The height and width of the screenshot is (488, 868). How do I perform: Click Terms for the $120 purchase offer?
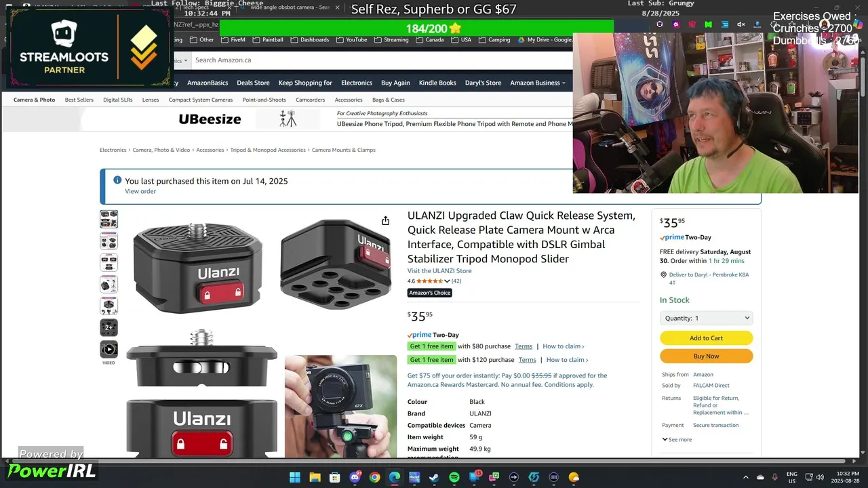tap(528, 360)
